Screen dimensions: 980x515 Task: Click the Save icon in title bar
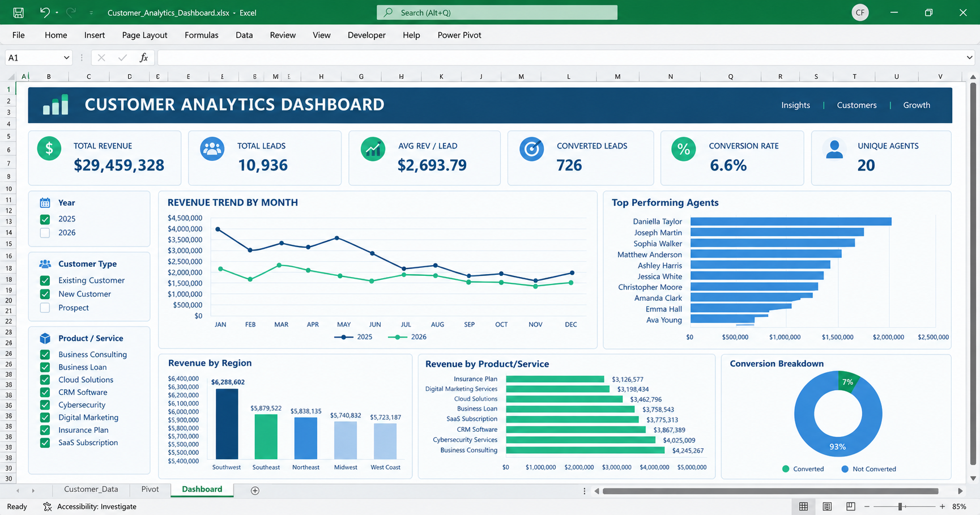[x=19, y=12]
